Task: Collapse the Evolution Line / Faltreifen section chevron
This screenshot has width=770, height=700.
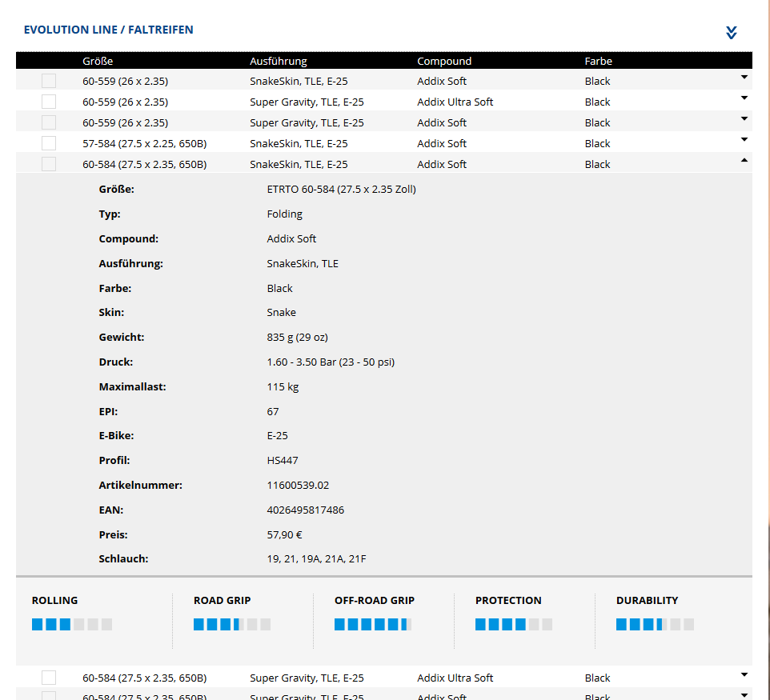Action: coord(731,33)
